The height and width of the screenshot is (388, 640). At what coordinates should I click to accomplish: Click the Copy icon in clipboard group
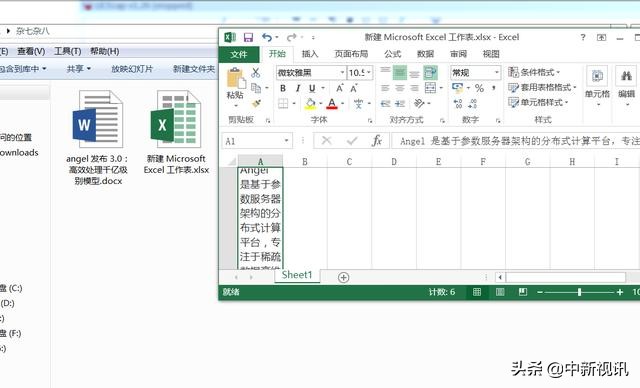click(x=256, y=88)
